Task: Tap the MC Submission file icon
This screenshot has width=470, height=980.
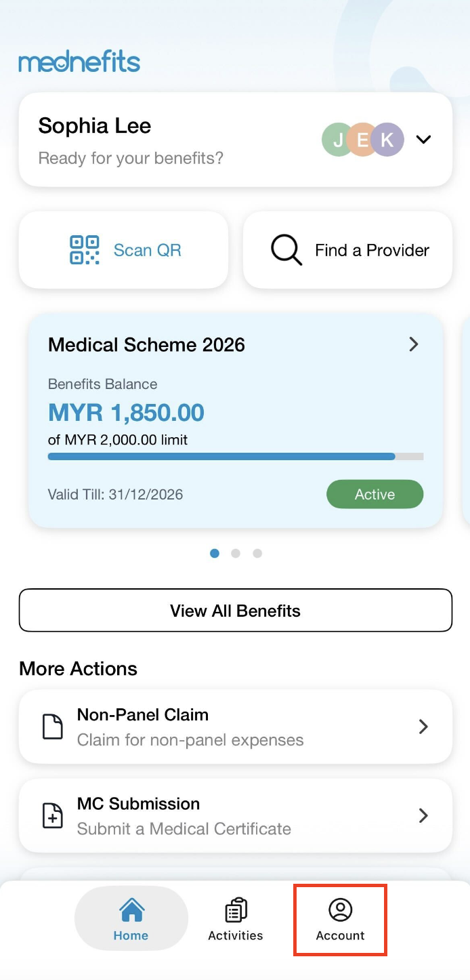Action: pyautogui.click(x=53, y=815)
